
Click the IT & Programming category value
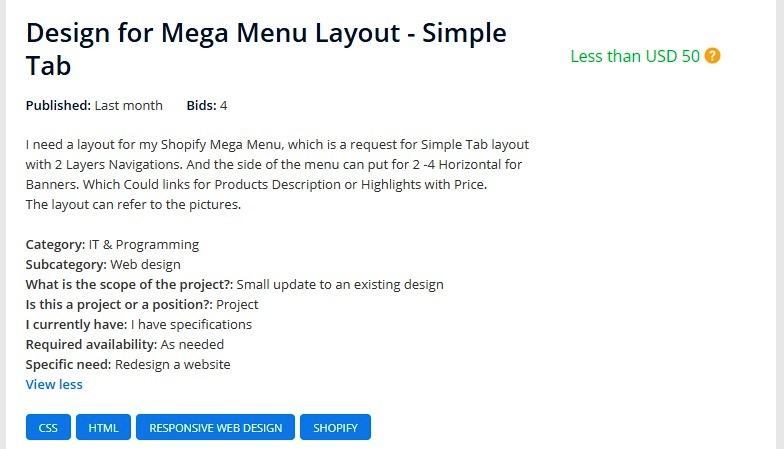143,244
